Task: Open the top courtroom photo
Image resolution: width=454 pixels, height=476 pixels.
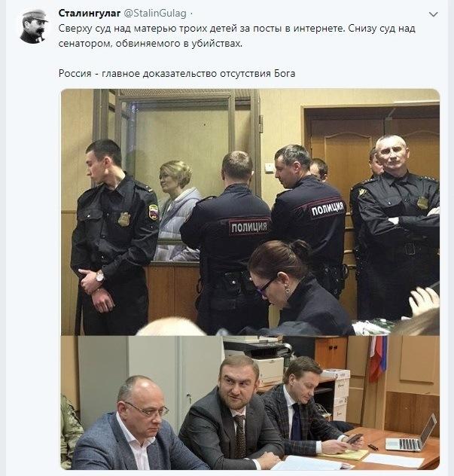Action: pos(251,212)
